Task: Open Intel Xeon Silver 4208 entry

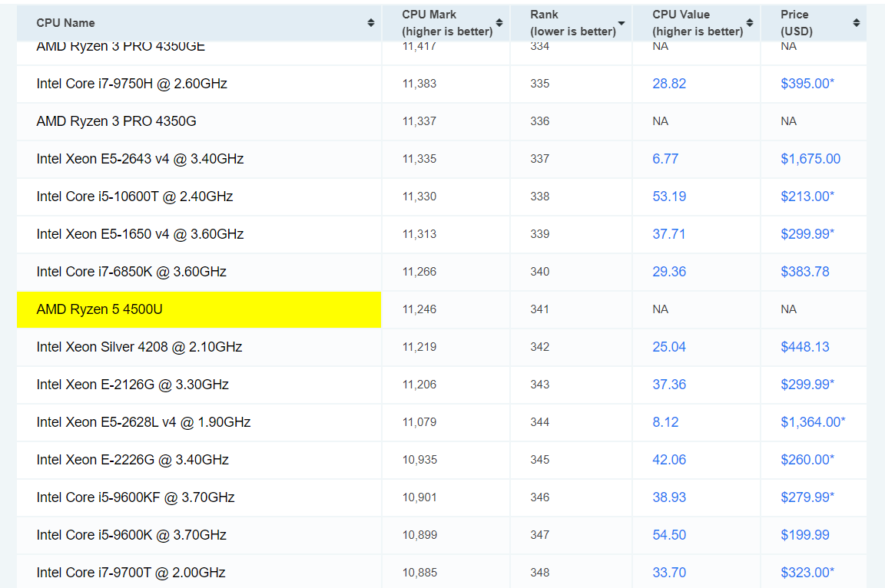Action: (139, 347)
